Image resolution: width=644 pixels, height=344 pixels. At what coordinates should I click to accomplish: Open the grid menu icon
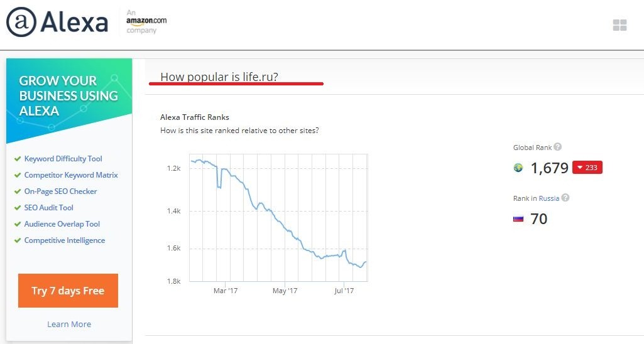(619, 25)
